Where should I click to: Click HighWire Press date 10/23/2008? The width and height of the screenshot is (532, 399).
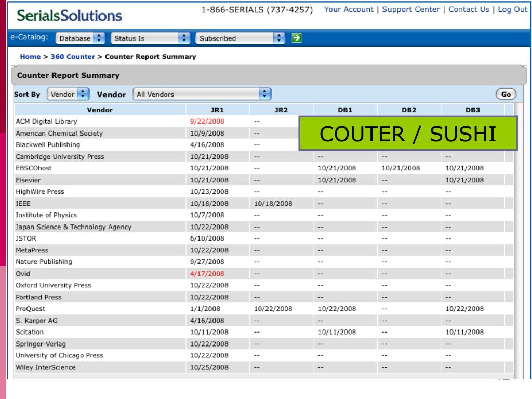[209, 191]
